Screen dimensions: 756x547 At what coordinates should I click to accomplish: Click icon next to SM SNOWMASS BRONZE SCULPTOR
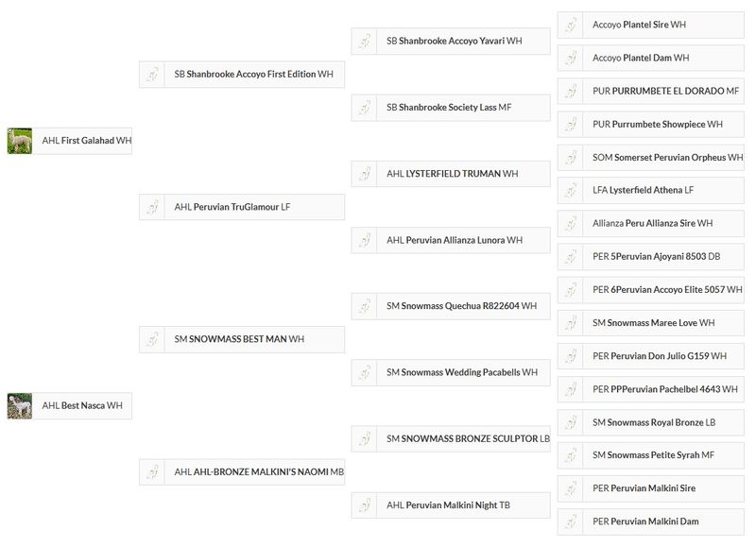[364, 439]
